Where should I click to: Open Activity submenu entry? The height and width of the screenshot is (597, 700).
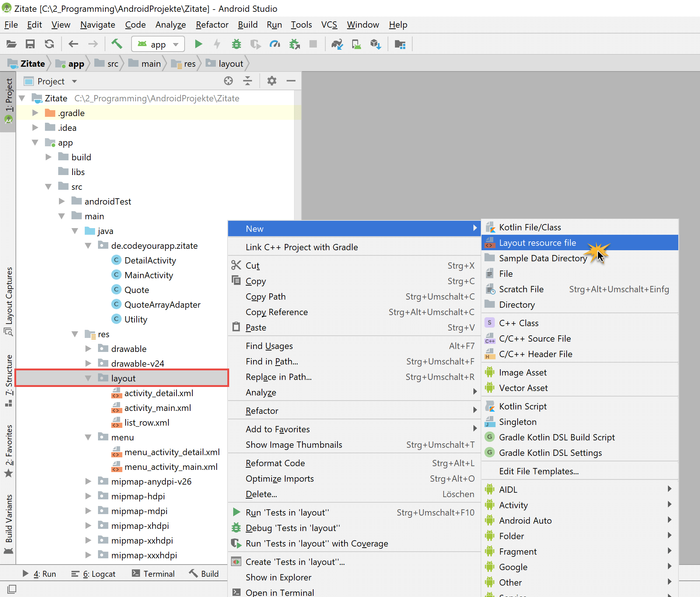coord(580,505)
